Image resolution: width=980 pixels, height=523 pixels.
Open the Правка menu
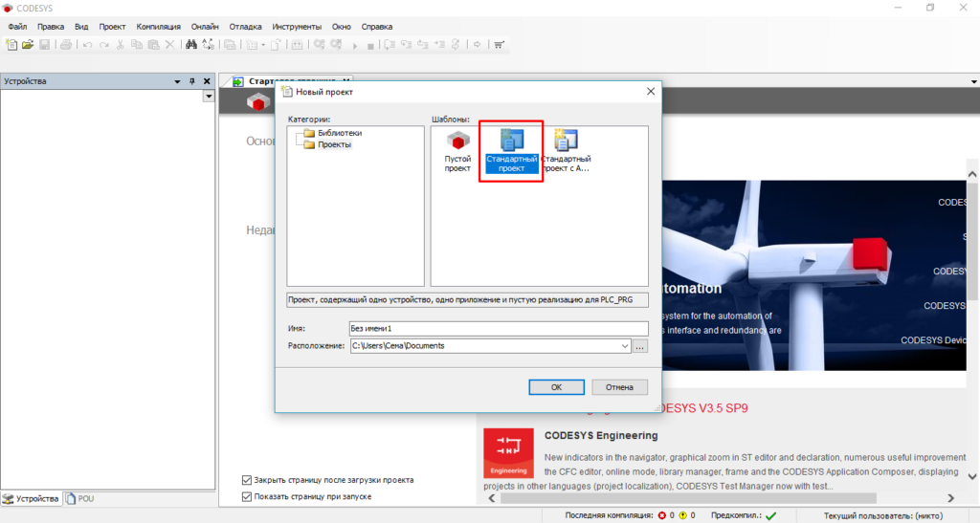coord(50,27)
